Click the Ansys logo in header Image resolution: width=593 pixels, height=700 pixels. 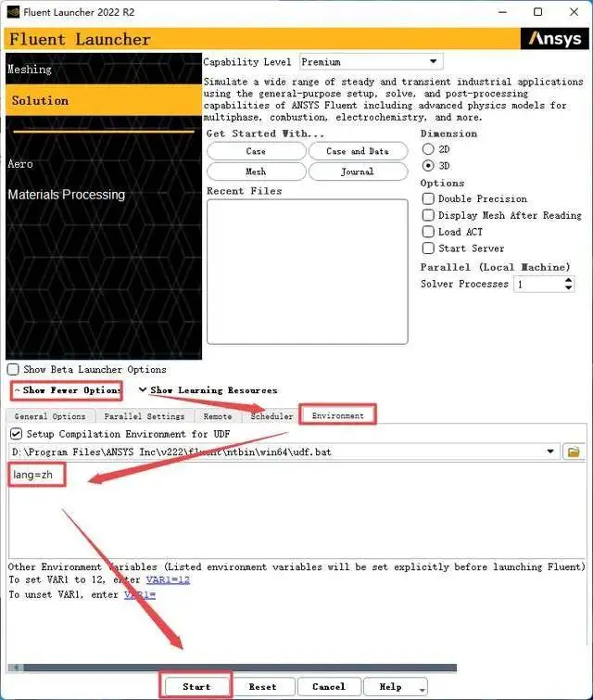pos(555,39)
